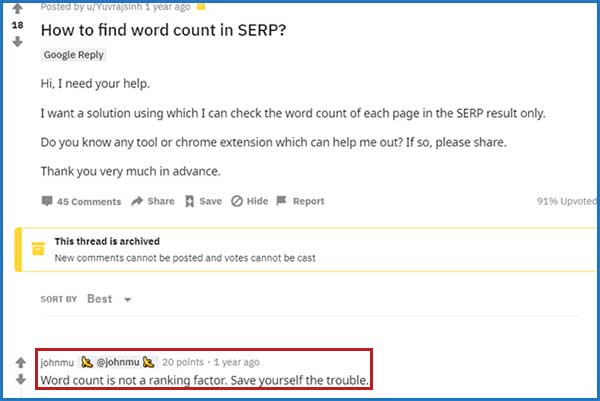Click the dropdown arrow next to Best
Image resolution: width=600 pixels, height=401 pixels.
[127, 300]
